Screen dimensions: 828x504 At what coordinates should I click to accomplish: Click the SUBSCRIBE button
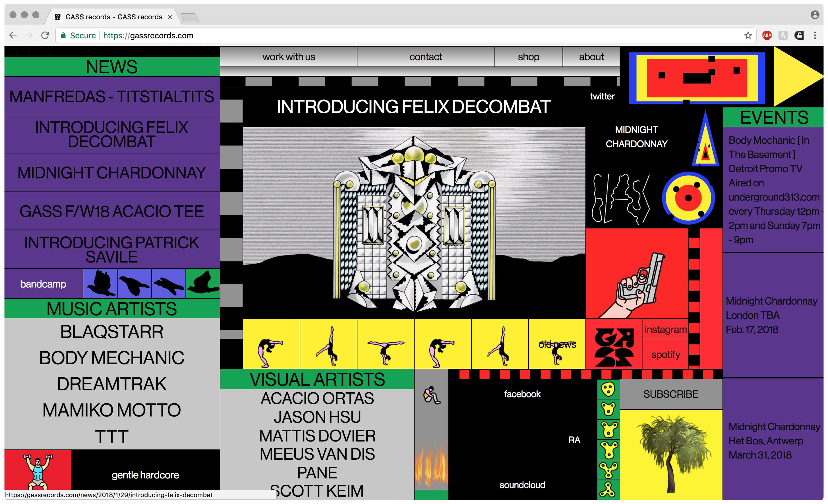click(668, 393)
